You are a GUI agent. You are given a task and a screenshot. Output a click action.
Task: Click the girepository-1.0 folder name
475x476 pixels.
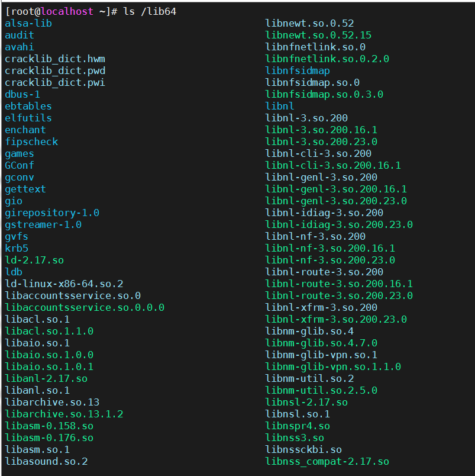52,213
